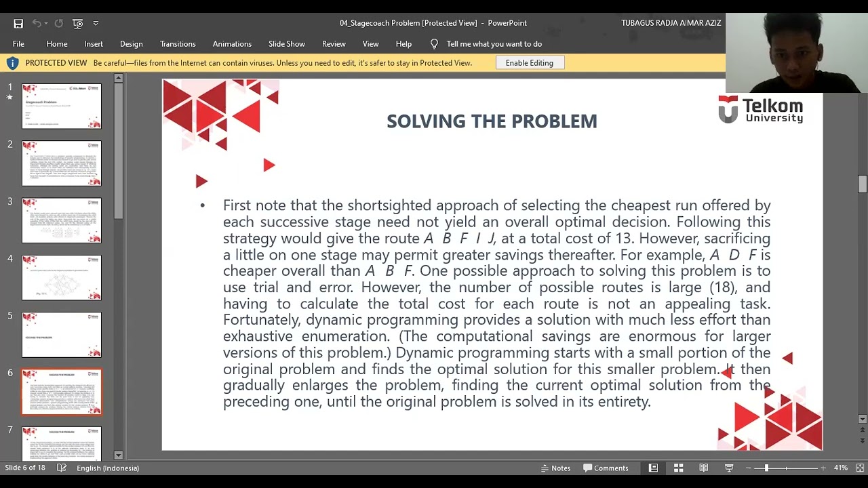
Task: Save the presentation using the floppy icon
Action: pos(18,23)
